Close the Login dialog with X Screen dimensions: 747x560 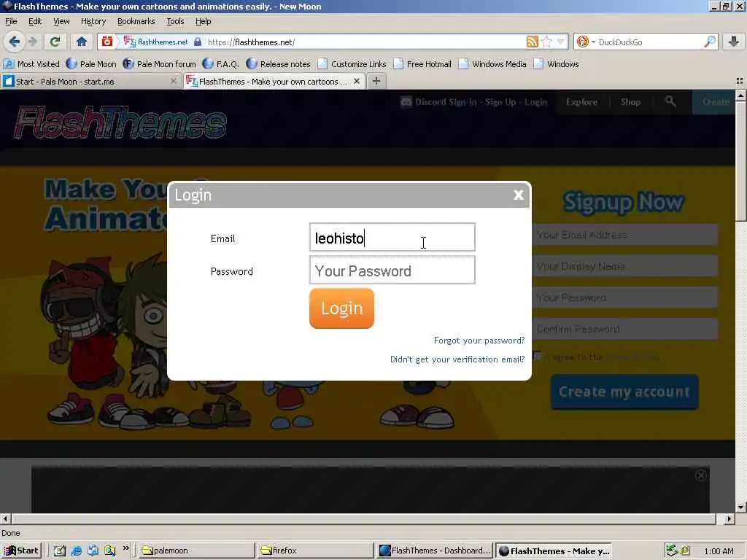pyautogui.click(x=519, y=195)
